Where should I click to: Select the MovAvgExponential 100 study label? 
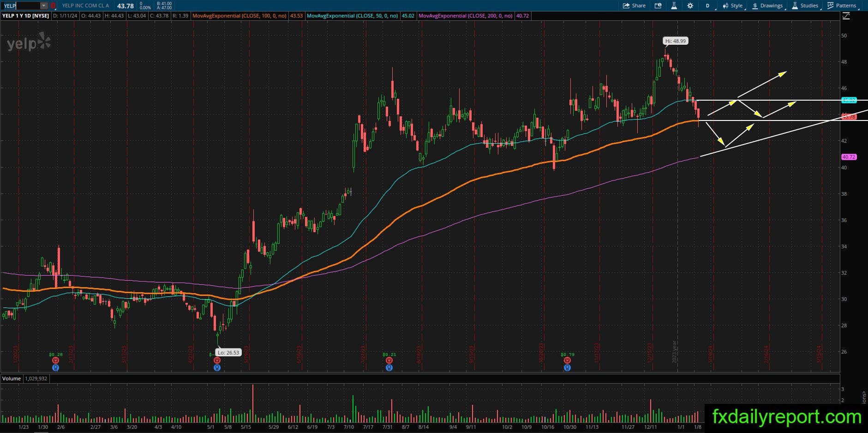[x=239, y=16]
